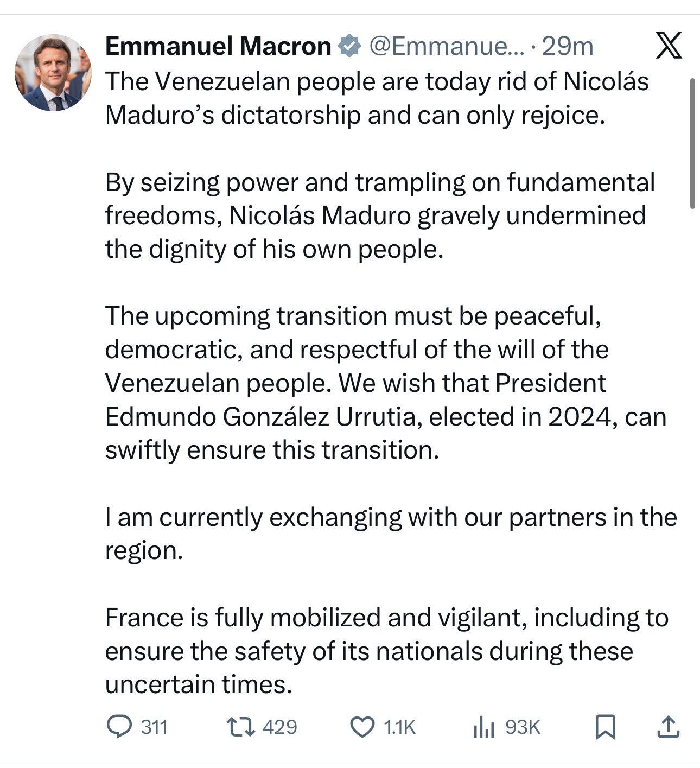Image resolution: width=700 pixels, height=768 pixels.
Task: Click the 1.1K likes count
Action: [399, 727]
